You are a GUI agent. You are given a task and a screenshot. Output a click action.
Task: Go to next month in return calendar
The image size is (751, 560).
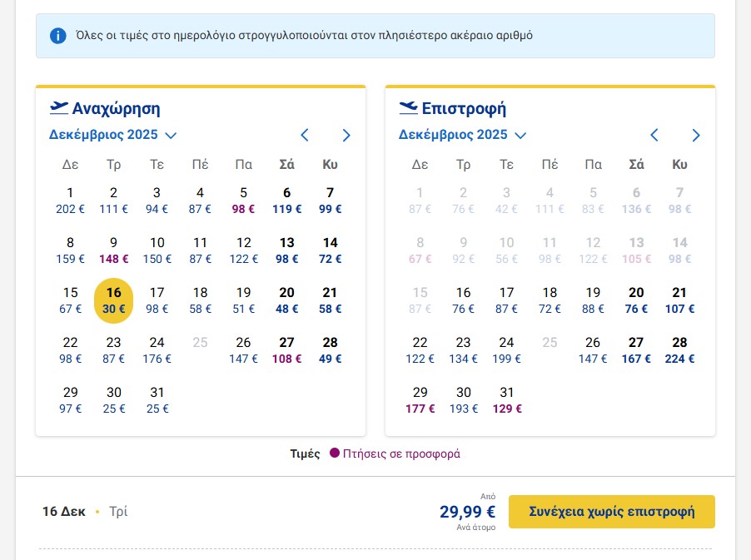pyautogui.click(x=696, y=136)
